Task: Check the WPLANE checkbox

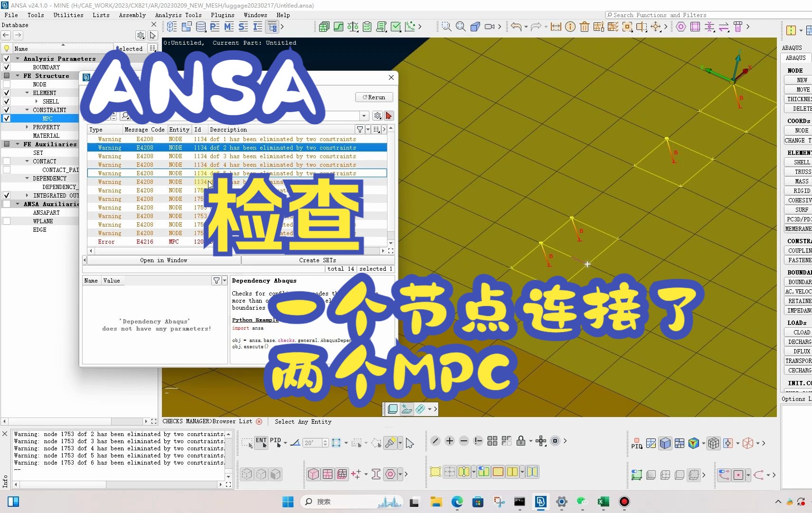Action: point(7,221)
